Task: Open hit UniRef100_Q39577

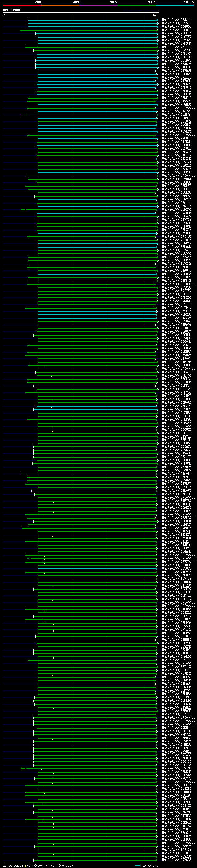Action: point(176,23)
